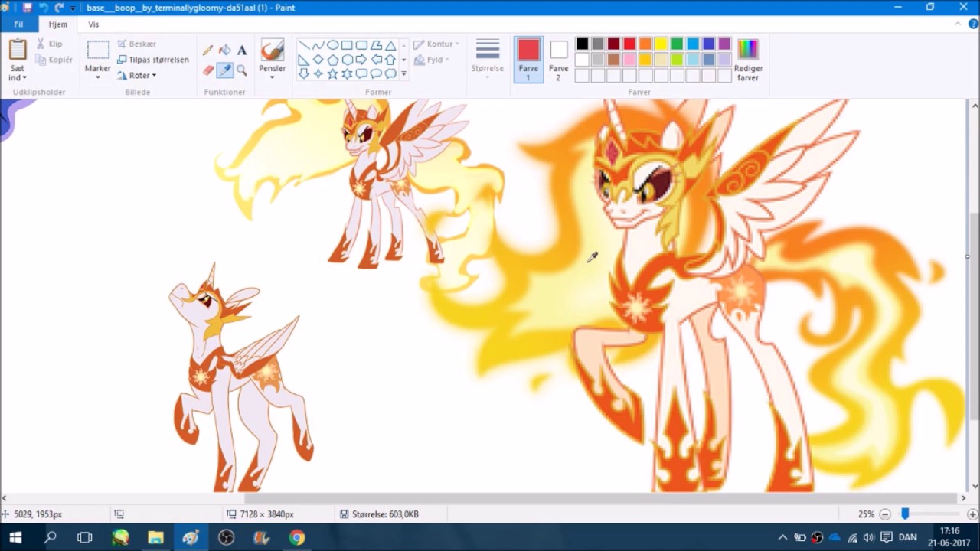Switch to the Hjem tab
The height and width of the screenshot is (551, 980).
58,24
